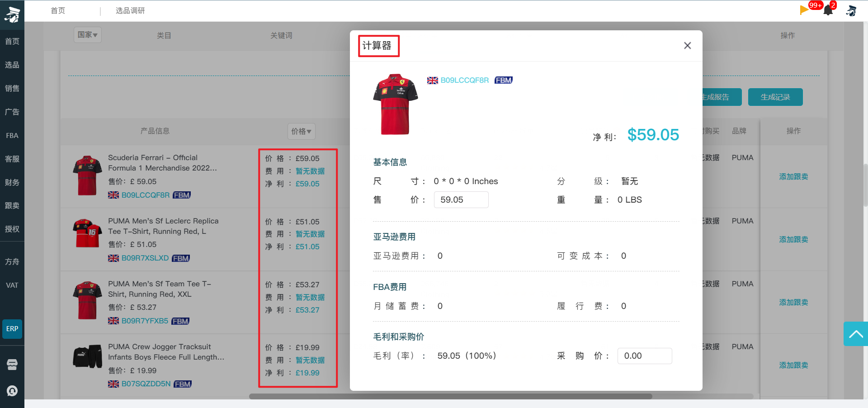Click UK flag next to B09LCCQF8R in calculator
The image size is (868, 408).
coord(433,80)
